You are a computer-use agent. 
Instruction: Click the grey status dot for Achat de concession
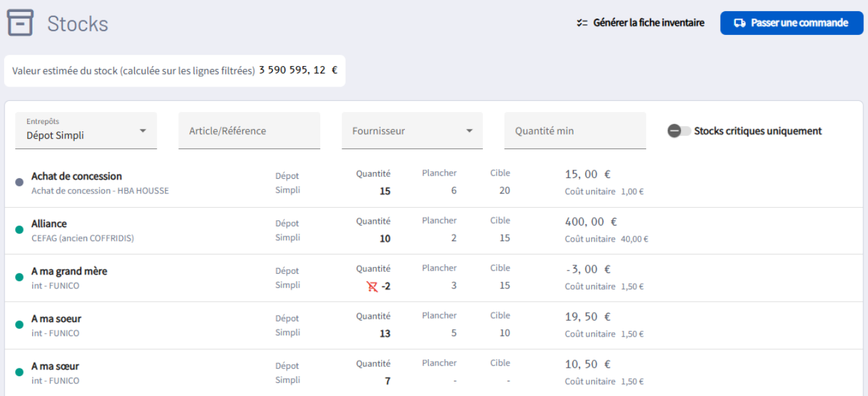point(19,182)
